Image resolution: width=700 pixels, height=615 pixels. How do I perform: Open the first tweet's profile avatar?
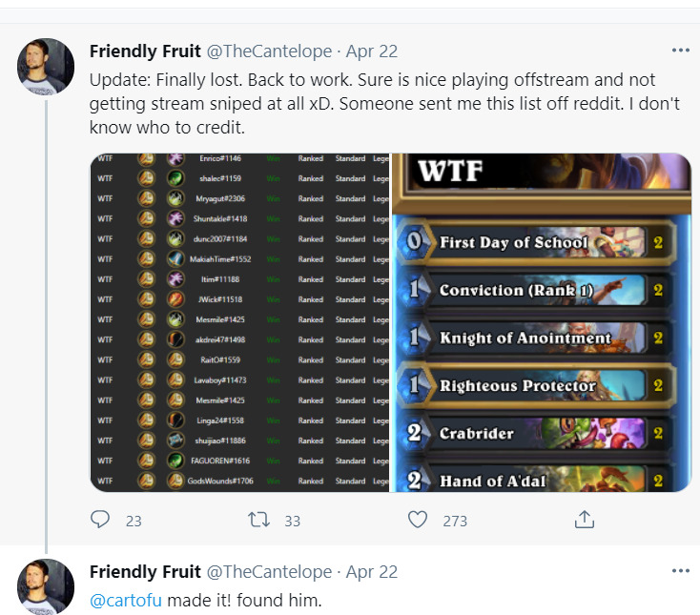(x=46, y=67)
